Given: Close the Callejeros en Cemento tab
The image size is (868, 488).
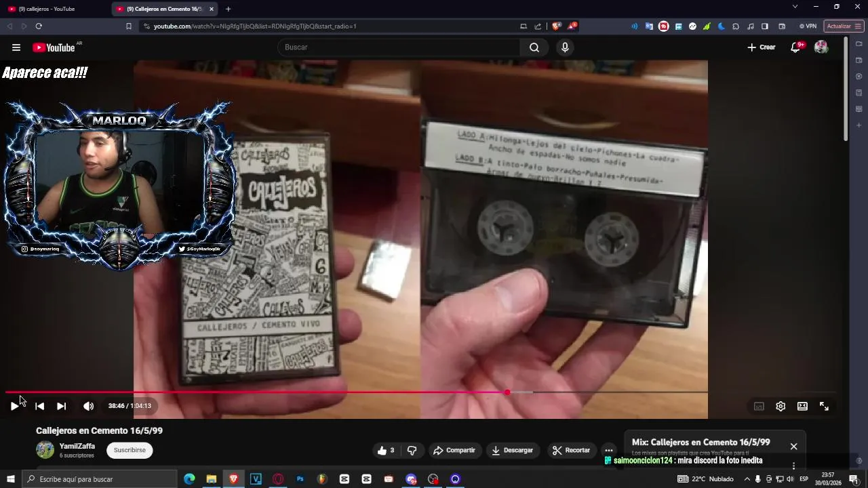Looking at the screenshot, I should (x=212, y=9).
